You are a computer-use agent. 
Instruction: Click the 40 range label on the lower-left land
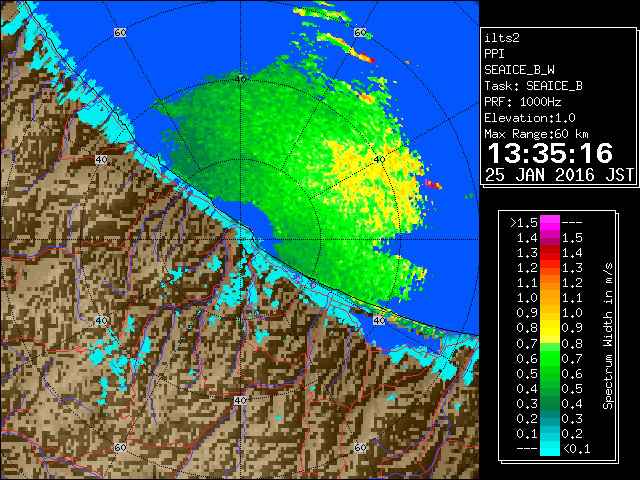(101, 320)
